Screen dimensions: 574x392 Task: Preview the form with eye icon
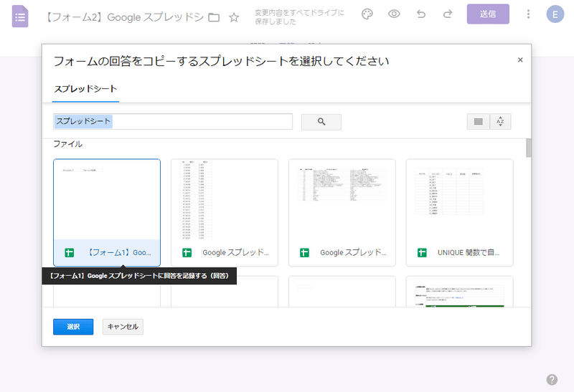click(x=394, y=14)
